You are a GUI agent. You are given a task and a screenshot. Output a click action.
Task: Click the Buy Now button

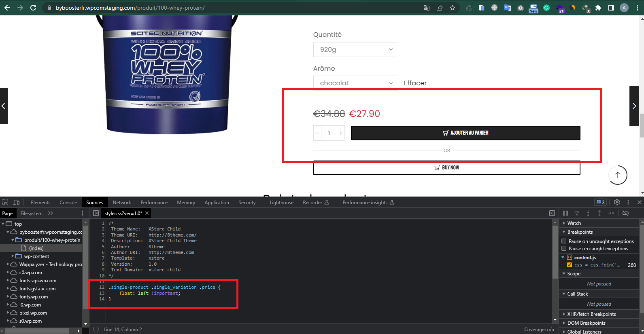coord(446,167)
